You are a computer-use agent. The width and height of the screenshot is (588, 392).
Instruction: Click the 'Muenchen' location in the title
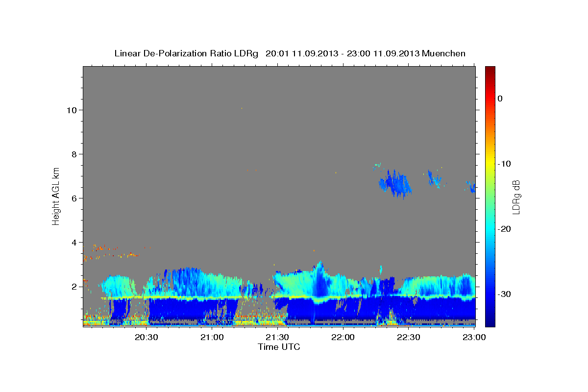coord(444,53)
